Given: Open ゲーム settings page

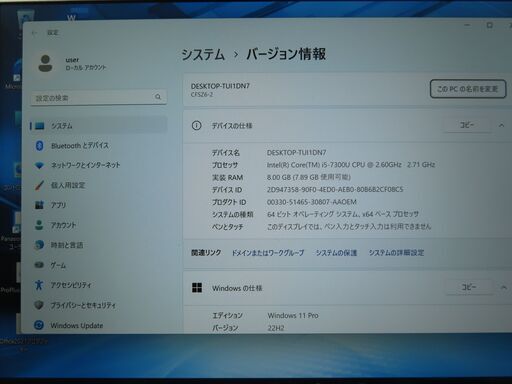Looking at the screenshot, I should click(98, 265).
